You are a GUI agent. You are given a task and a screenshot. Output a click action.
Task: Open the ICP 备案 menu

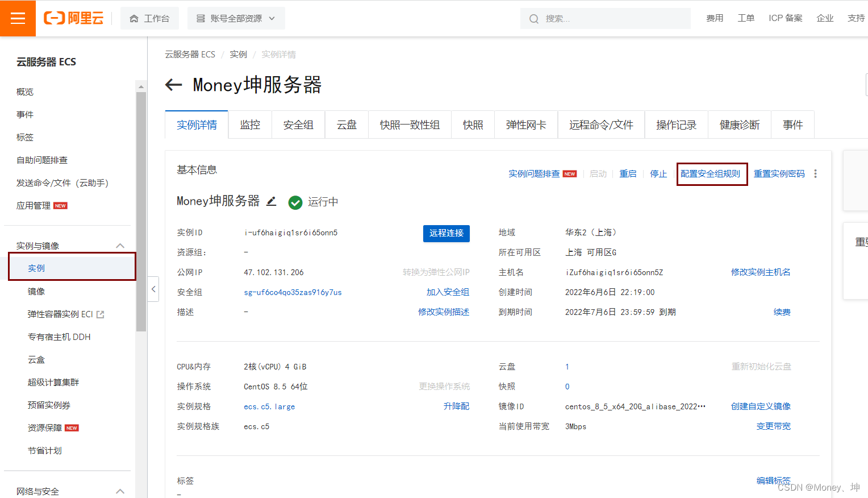point(786,18)
